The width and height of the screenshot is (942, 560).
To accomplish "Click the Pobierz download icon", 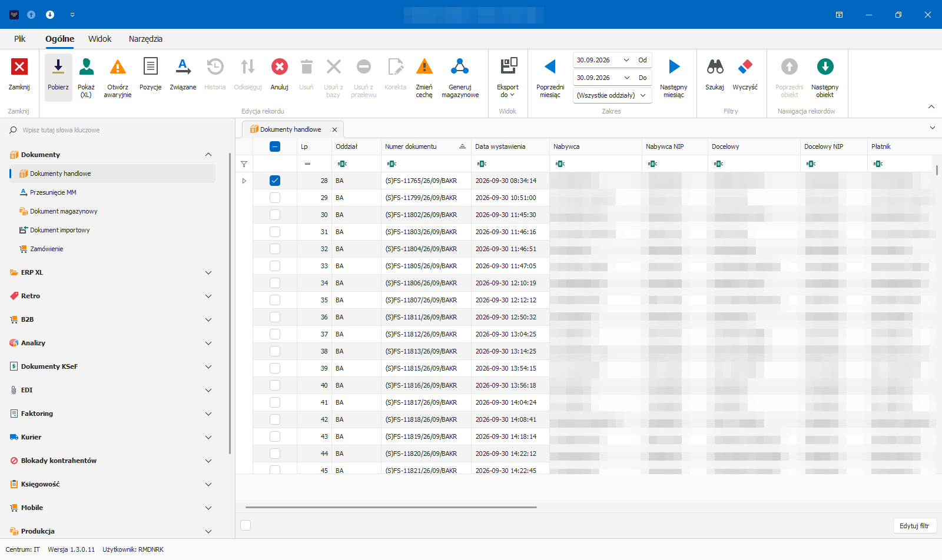I will click(x=58, y=66).
